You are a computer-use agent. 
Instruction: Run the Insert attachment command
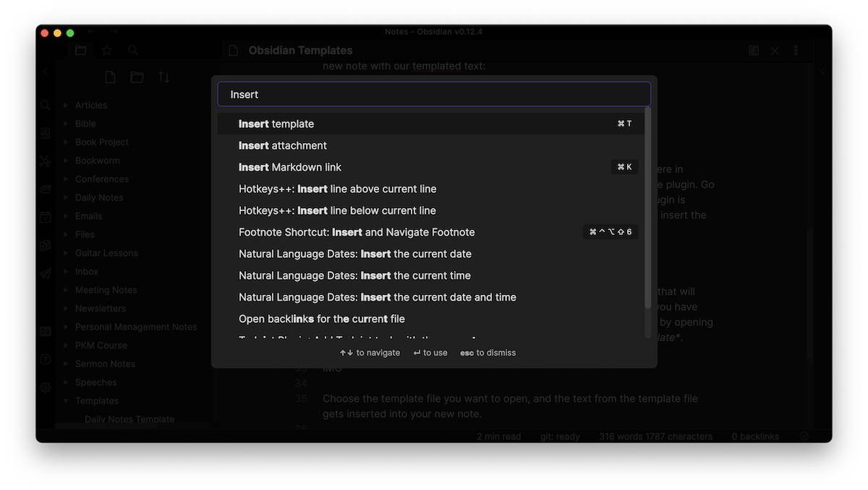point(430,145)
